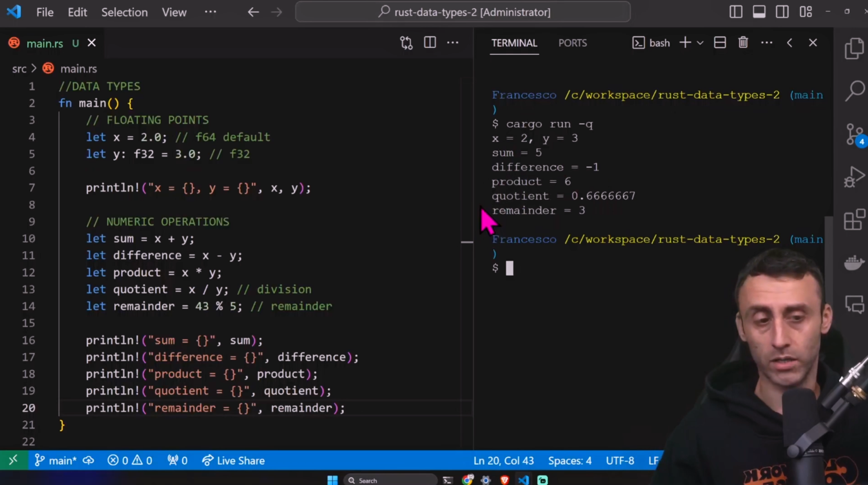Change the UTF-8 encoding in status bar
This screenshot has width=868, height=485.
[620, 460]
